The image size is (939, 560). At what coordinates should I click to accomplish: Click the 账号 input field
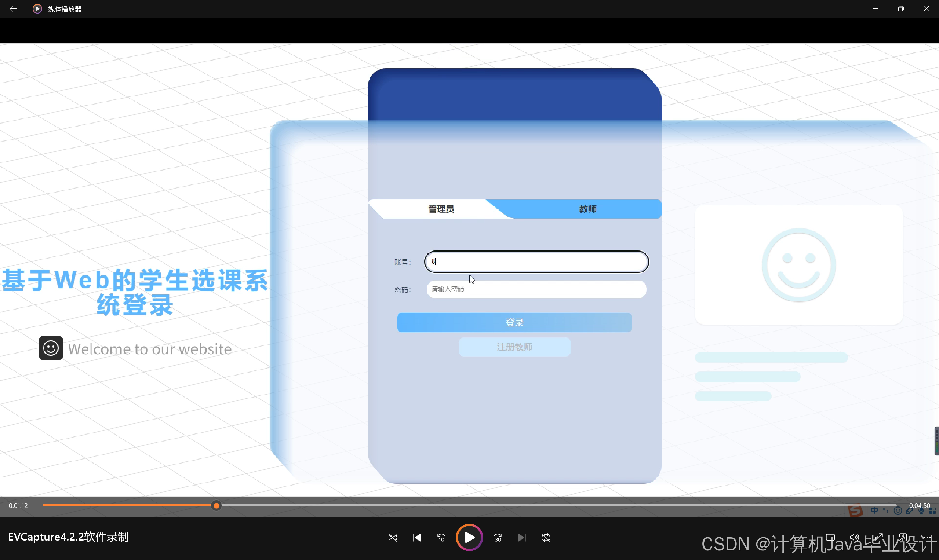pyautogui.click(x=536, y=261)
